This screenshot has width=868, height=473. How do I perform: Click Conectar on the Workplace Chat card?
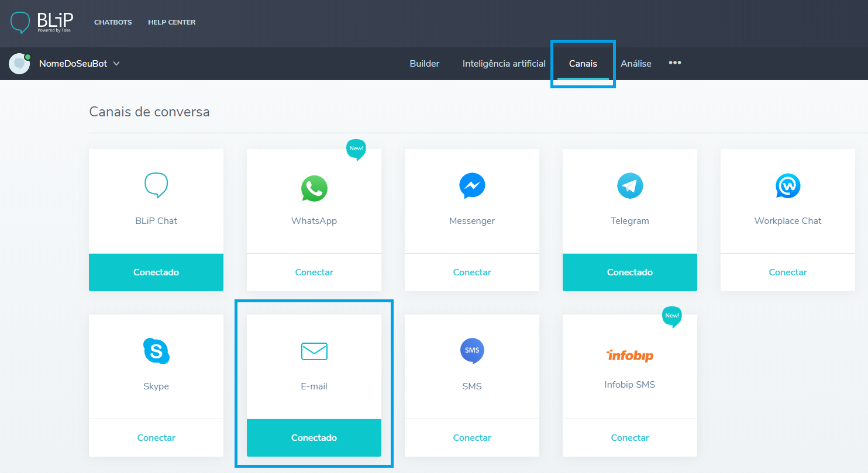(x=788, y=272)
